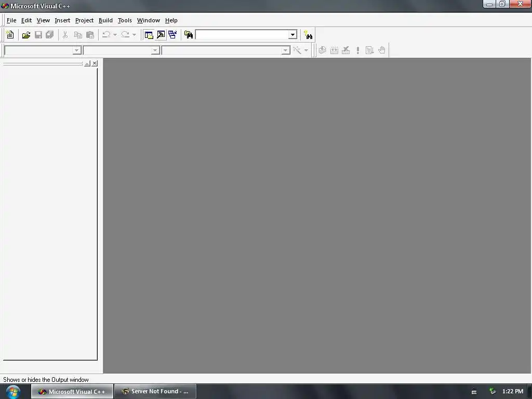Toggle the Output window button
This screenshot has width=532, height=399.
(x=161, y=35)
